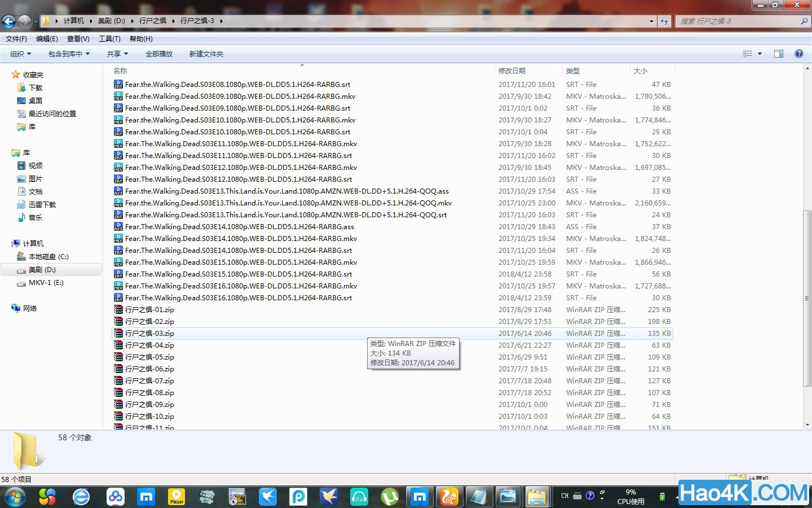Screen dimensions: 812x508
Task: Select the S03E09 RARBG.mkv file icon
Action: click(118, 96)
